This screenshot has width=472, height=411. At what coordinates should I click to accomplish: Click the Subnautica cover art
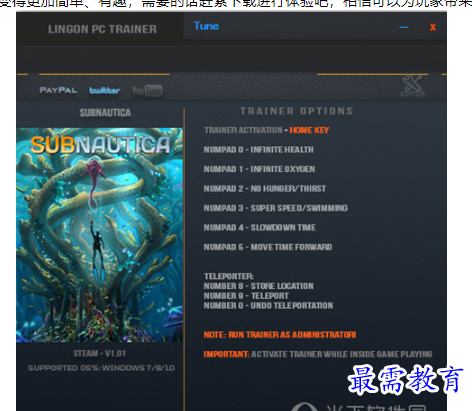pos(99,235)
